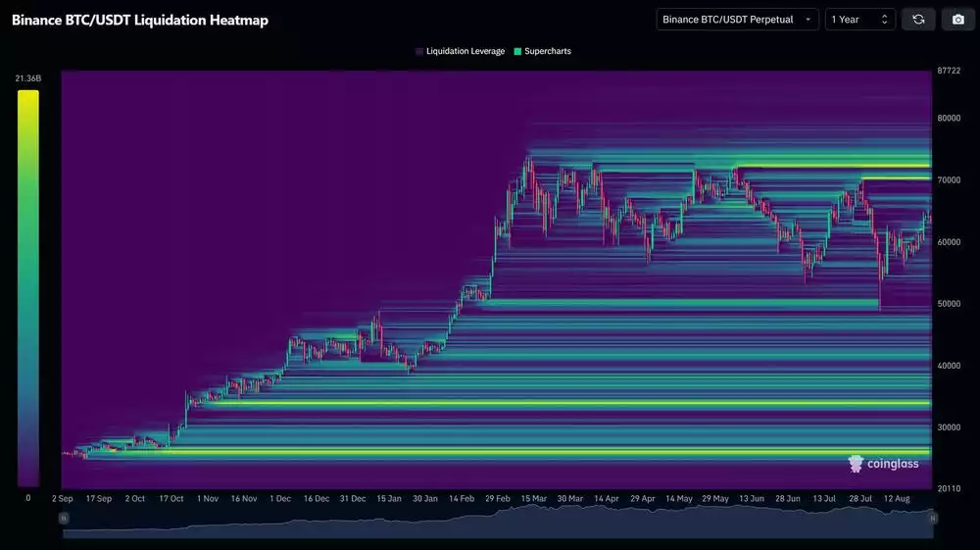Viewport: 980px width, 550px height.
Task: Click the 29 May date label
Action: click(x=715, y=499)
